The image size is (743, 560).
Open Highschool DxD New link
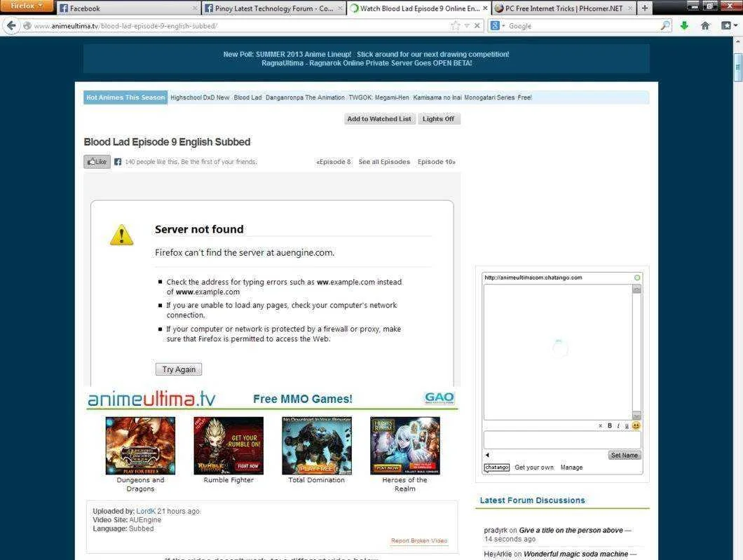(200, 97)
